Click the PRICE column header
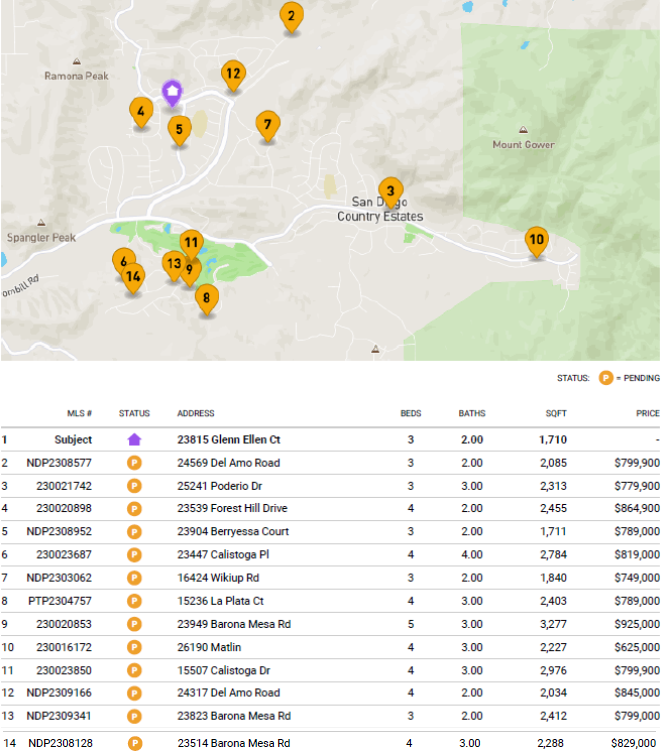Image resolution: width=666 pixels, height=754 pixels. tap(648, 413)
